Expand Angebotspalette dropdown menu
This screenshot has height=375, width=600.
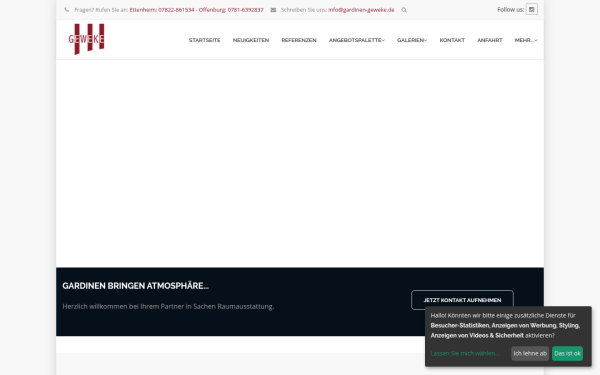pos(357,40)
